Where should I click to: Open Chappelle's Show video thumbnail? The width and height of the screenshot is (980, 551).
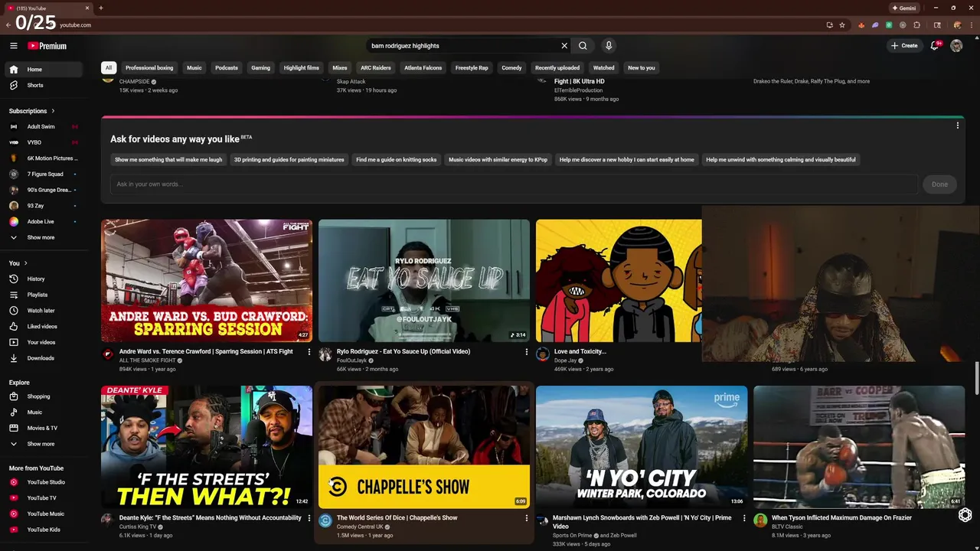click(x=424, y=446)
